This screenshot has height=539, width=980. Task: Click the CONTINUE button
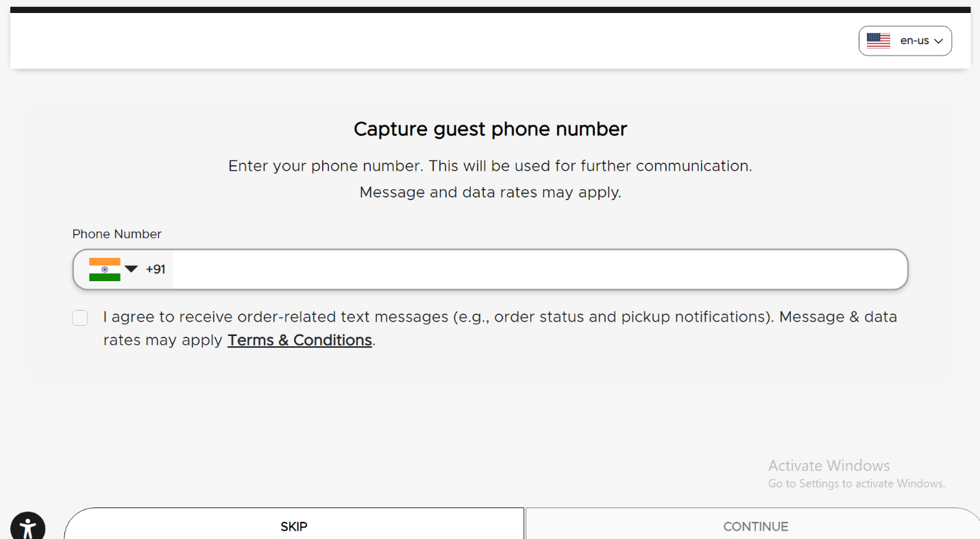755,526
